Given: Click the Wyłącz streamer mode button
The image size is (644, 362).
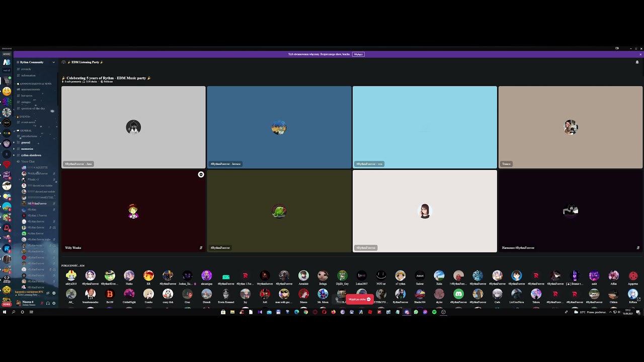Looking at the screenshot, I should (358, 54).
